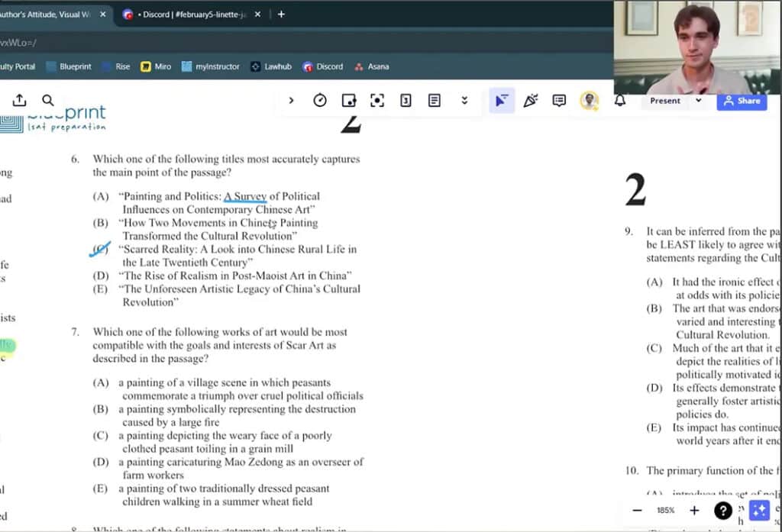Start the Miro timer tool

tap(320, 101)
